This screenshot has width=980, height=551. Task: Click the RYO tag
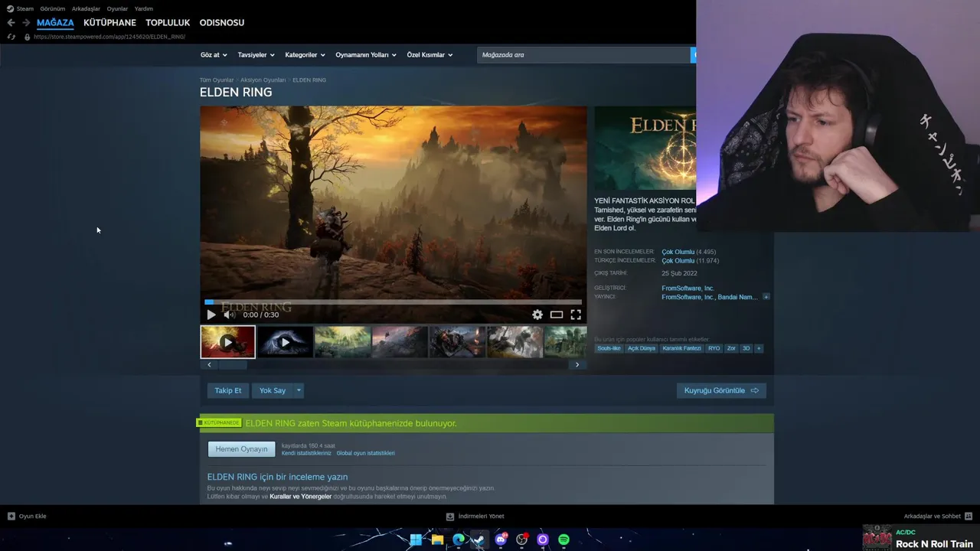click(x=714, y=348)
